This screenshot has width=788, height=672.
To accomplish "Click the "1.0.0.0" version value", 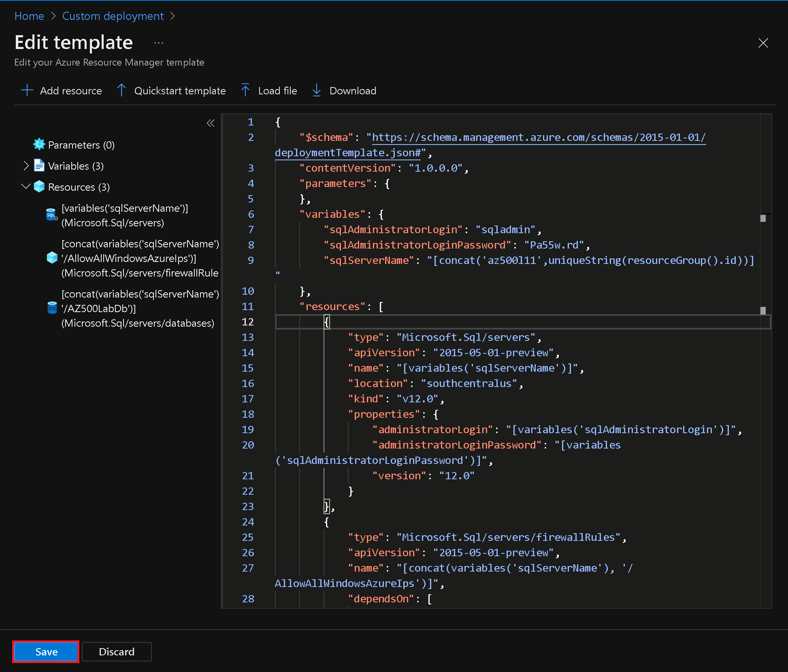I will click(x=436, y=168).
